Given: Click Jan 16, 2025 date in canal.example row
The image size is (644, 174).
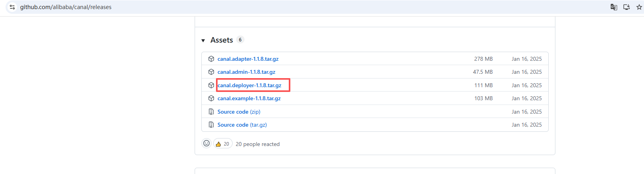Looking at the screenshot, I should 527,98.
